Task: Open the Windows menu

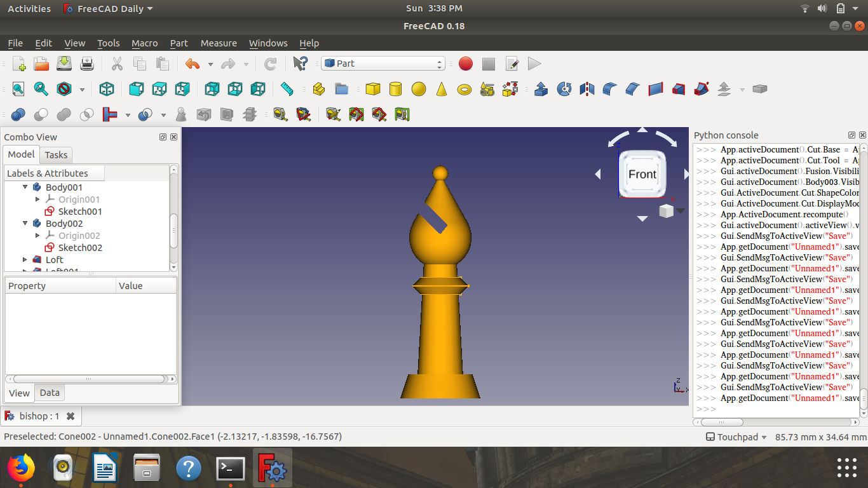Action: (268, 43)
